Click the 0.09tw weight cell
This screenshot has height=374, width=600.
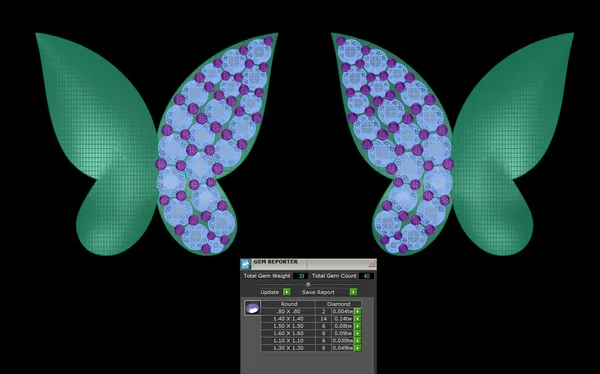pos(342,333)
